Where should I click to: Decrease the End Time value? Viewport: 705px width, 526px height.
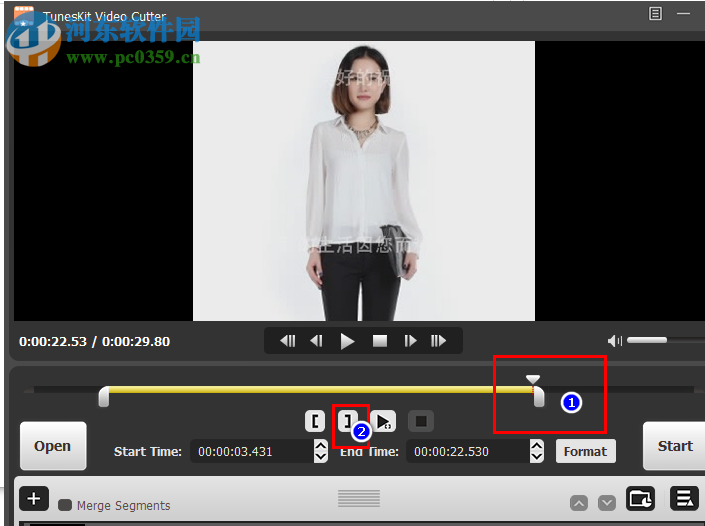coord(536,457)
